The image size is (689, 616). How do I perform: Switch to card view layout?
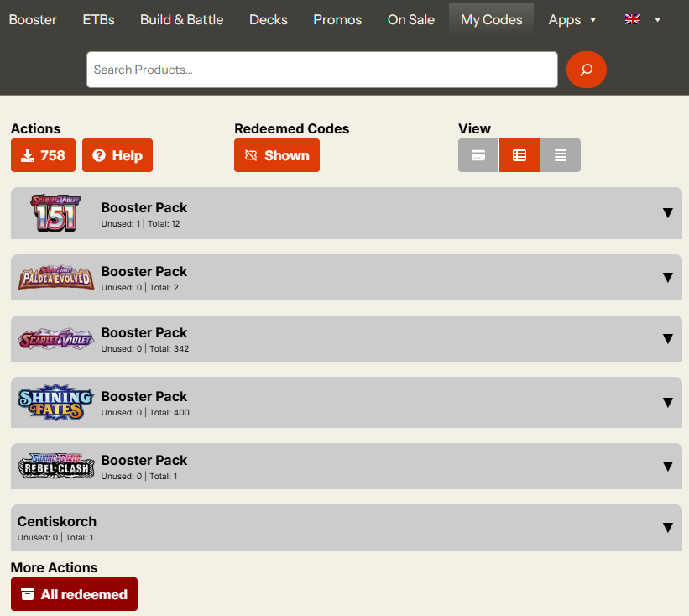pyautogui.click(x=478, y=155)
